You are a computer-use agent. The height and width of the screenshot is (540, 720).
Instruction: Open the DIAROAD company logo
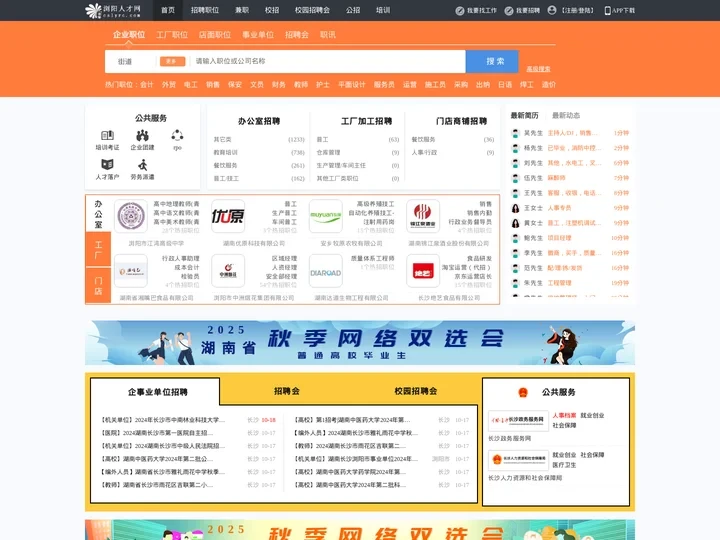pyautogui.click(x=326, y=271)
